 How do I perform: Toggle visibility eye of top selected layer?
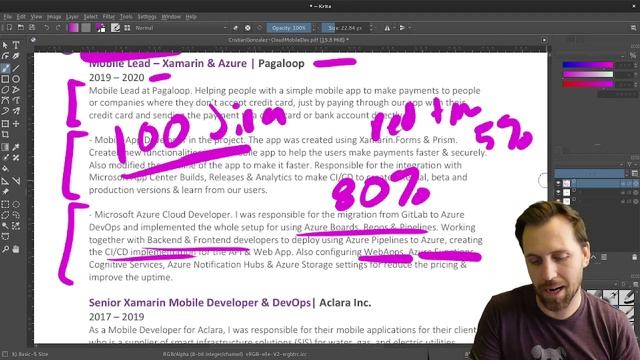pos(558,183)
